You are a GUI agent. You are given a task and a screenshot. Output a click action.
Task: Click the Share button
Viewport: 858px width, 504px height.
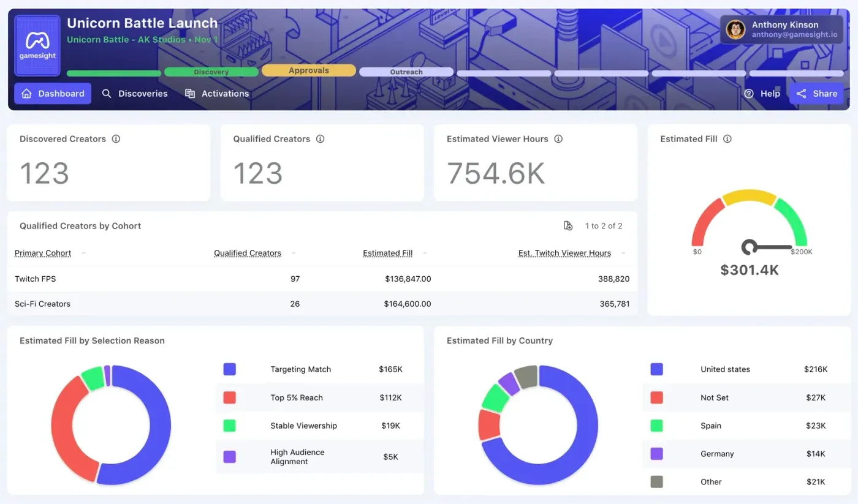click(x=816, y=94)
